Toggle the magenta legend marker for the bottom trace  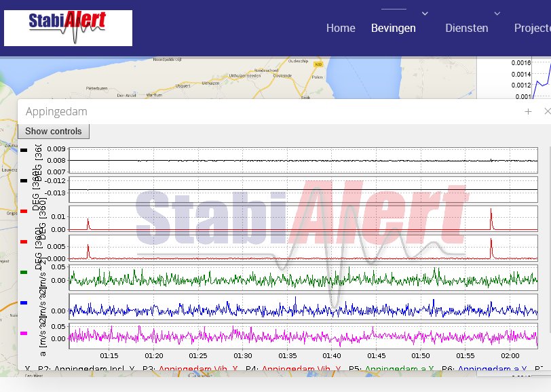tap(24, 332)
